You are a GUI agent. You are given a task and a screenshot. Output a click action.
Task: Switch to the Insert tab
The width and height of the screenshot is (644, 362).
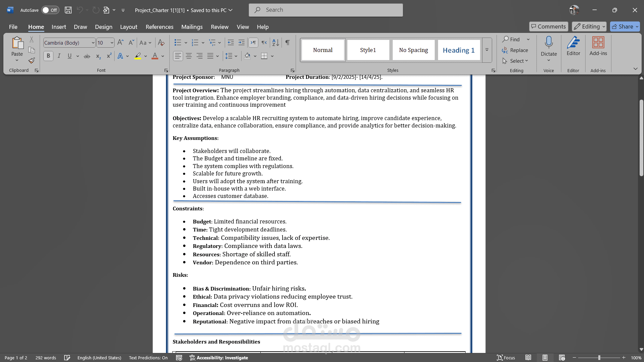(59, 27)
